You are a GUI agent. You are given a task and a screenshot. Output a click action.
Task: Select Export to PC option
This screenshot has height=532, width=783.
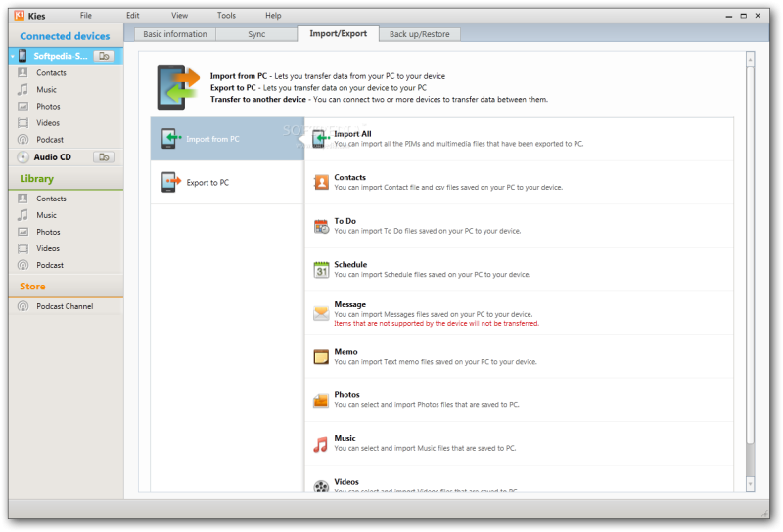coord(207,183)
